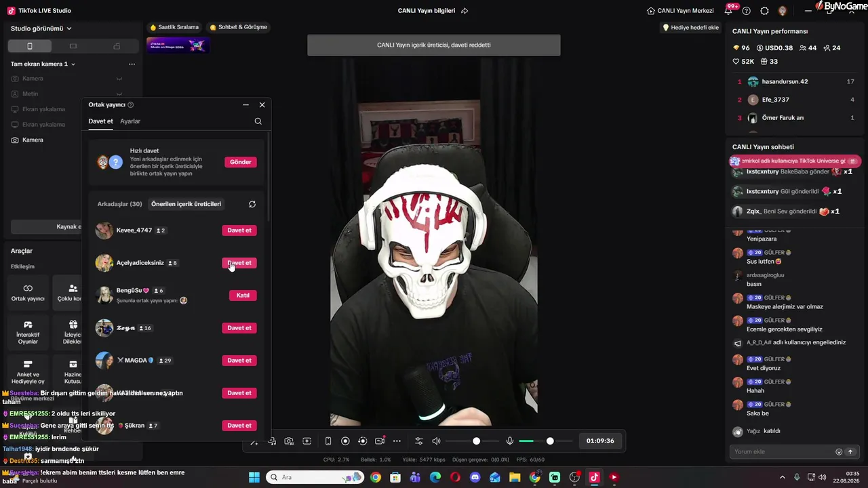Select the Arkadaşlar (30) tab
Viewport: 868px width, 488px height.
point(119,204)
